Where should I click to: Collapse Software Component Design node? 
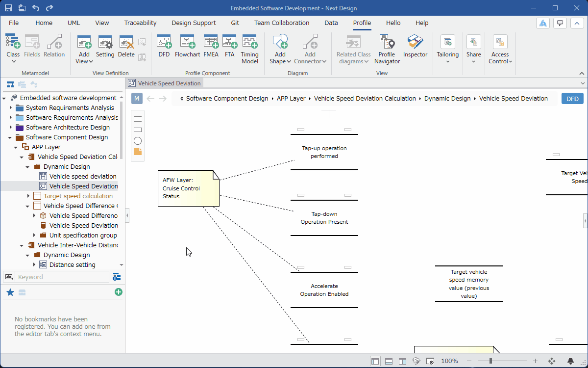[10, 137]
